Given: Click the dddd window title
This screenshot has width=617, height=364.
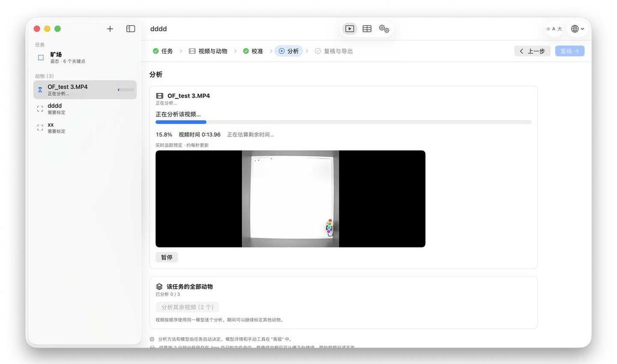Looking at the screenshot, I should [159, 29].
